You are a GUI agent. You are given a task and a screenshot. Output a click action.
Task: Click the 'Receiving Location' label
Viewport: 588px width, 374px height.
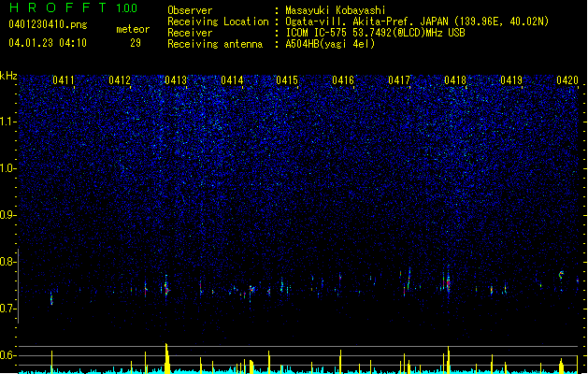pos(218,22)
